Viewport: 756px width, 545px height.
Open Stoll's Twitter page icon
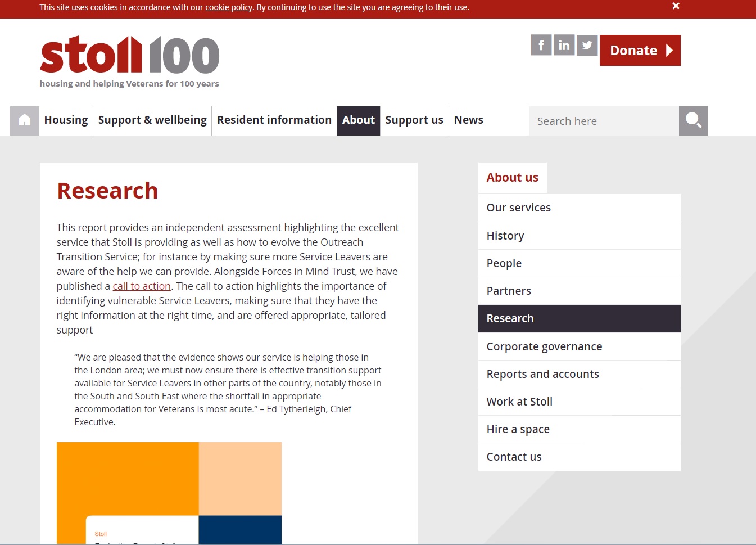click(587, 45)
